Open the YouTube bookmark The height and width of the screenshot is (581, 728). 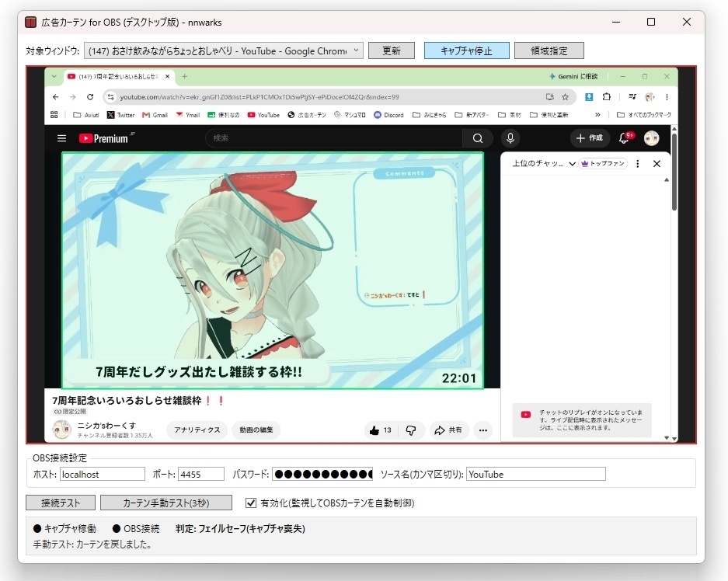click(x=263, y=115)
